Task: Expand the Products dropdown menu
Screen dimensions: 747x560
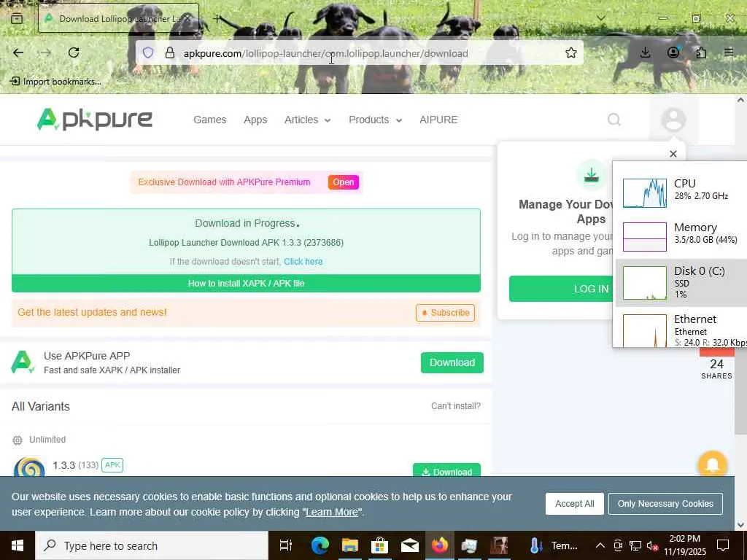Action: click(x=376, y=120)
